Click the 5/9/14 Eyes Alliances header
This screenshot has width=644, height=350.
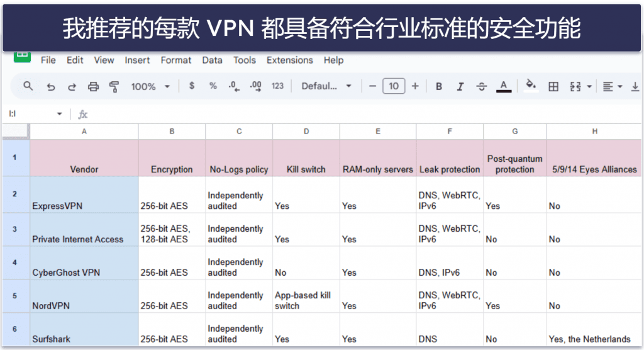point(594,158)
